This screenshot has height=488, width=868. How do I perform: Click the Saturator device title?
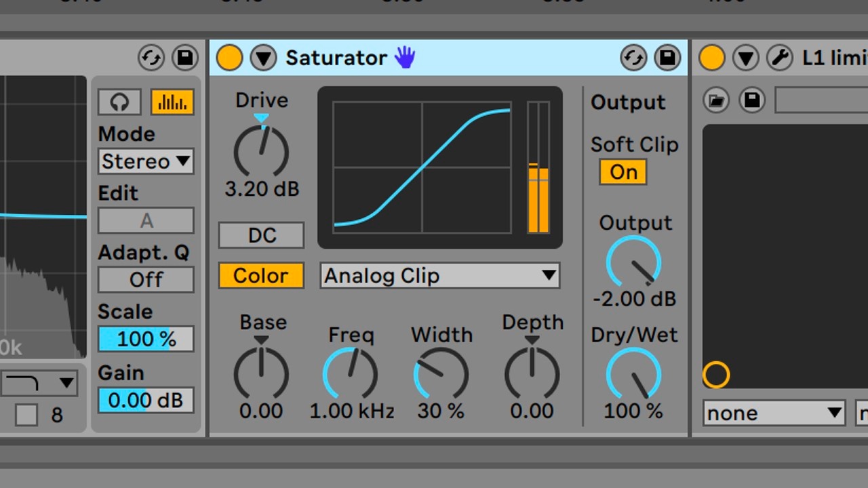336,58
